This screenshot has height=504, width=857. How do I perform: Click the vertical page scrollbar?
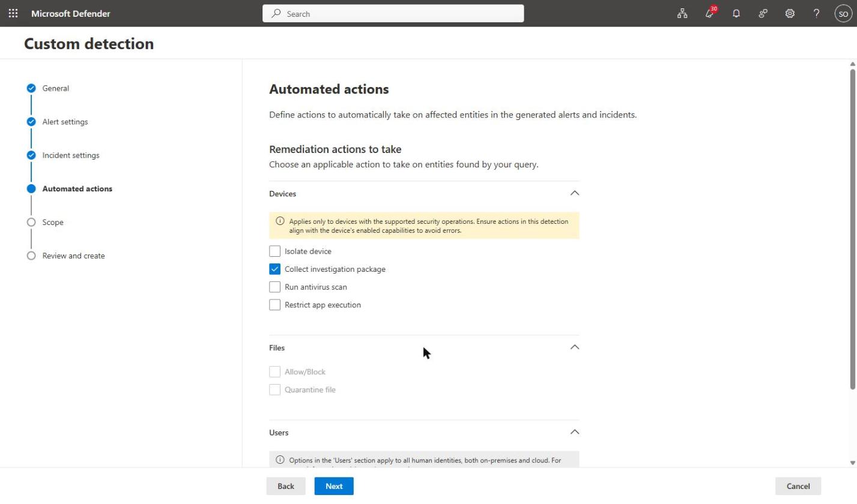tap(853, 229)
